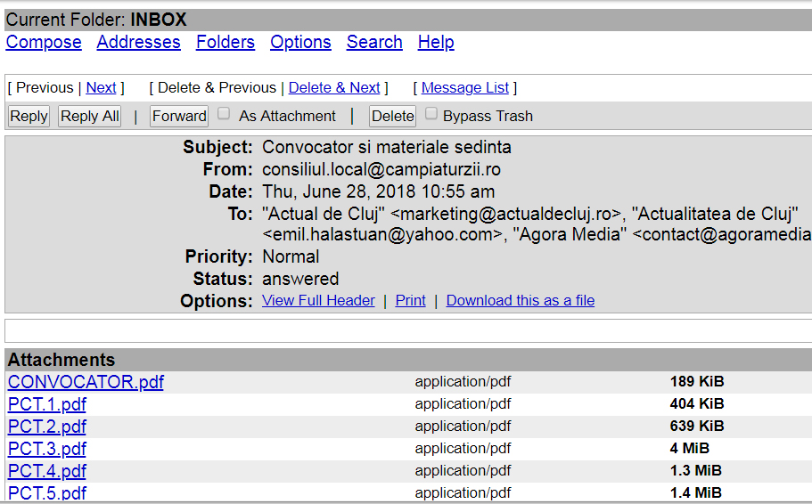Click Download this as a file
The image size is (812, 504).
click(520, 301)
